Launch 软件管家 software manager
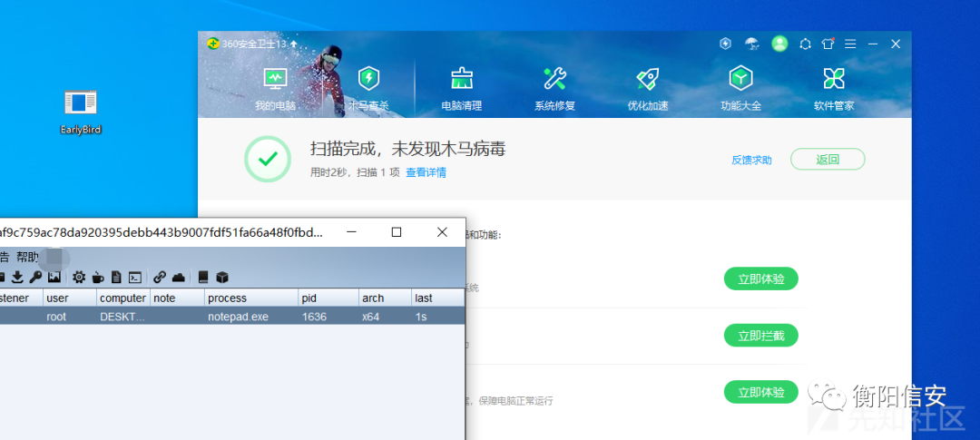 click(834, 88)
